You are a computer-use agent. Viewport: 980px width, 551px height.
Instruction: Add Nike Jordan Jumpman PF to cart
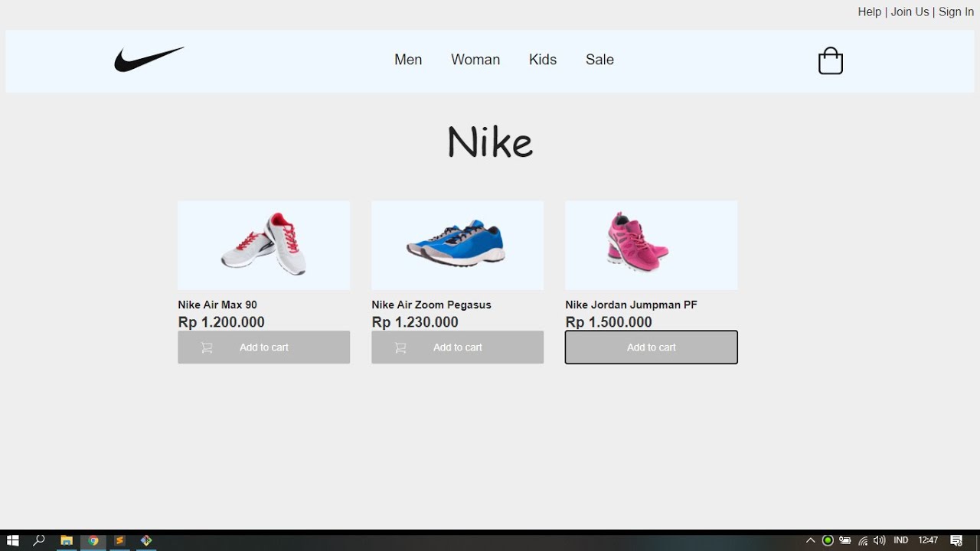coord(652,347)
